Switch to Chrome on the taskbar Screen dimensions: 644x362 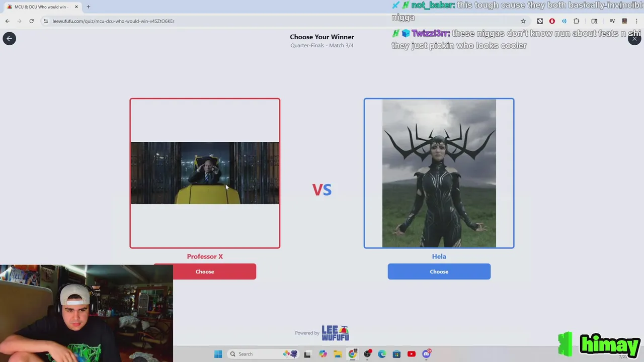[352, 354]
